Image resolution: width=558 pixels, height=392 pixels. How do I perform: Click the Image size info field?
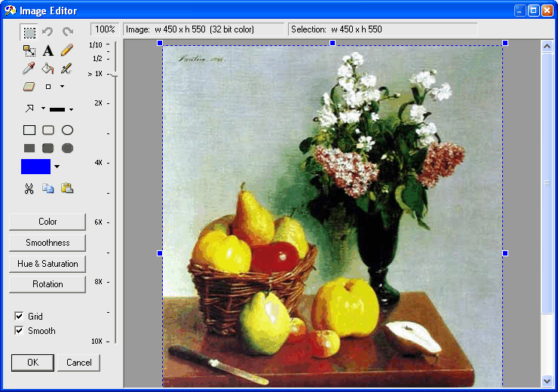click(204, 29)
